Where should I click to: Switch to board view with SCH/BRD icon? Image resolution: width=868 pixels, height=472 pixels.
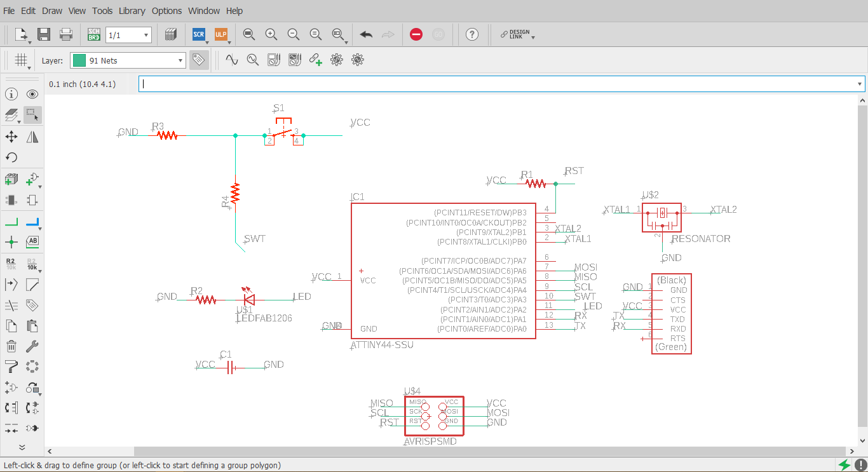[93, 34]
